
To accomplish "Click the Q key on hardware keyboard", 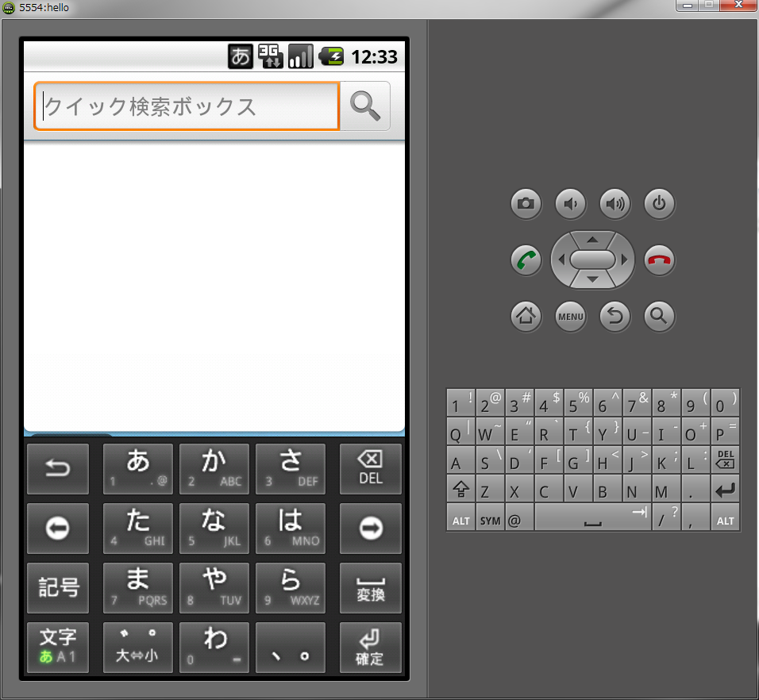I will 460,431.
